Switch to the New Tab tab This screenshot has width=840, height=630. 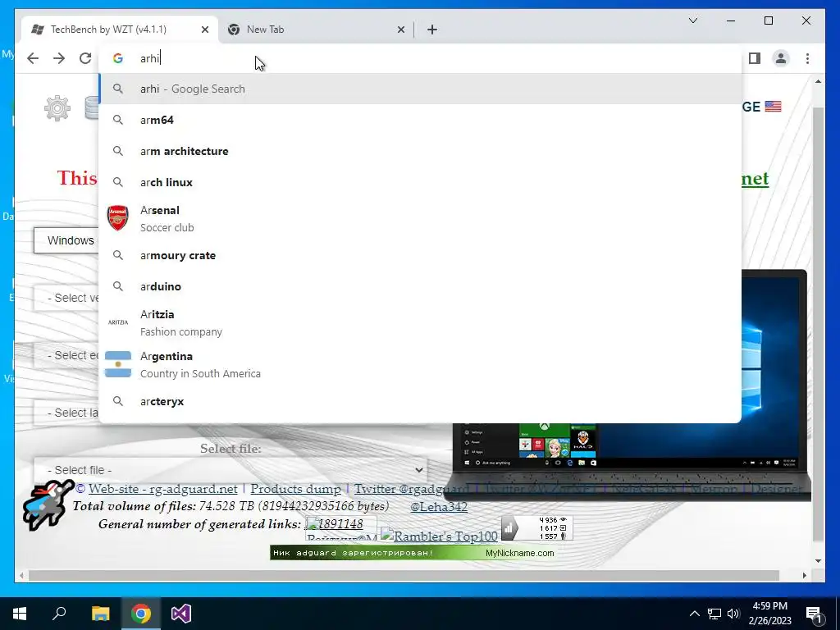[x=316, y=30]
